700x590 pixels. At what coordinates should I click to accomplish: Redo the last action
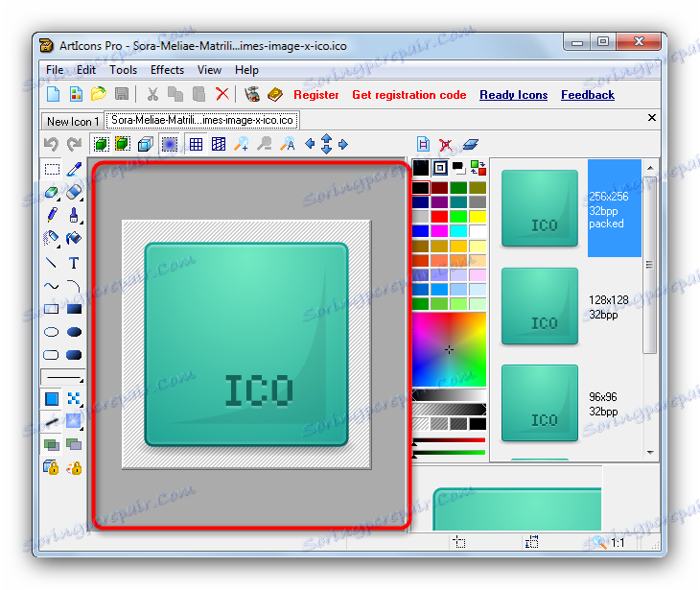click(x=74, y=144)
